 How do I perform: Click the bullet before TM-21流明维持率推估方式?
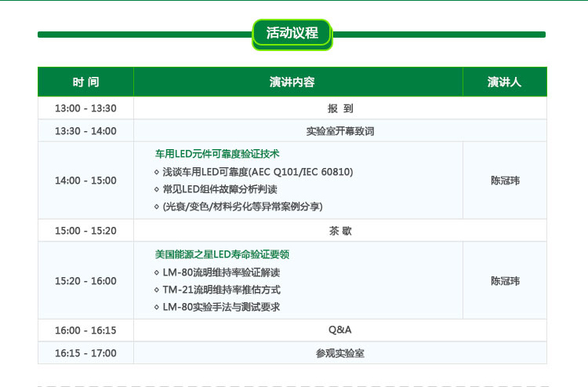pyautogui.click(x=157, y=290)
